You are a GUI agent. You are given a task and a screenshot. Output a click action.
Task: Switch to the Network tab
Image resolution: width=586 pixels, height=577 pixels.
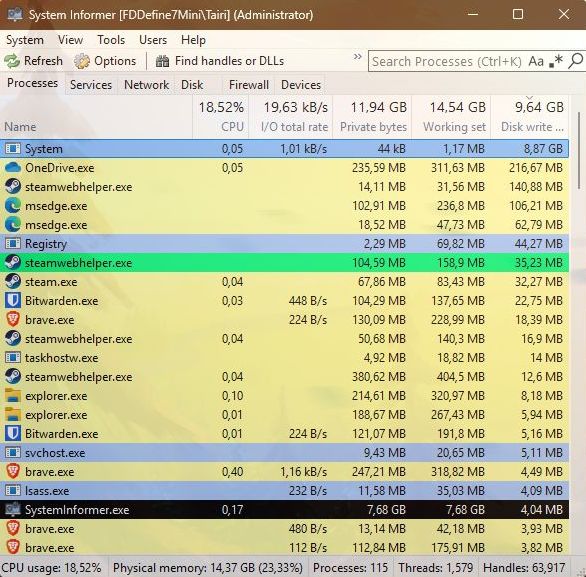pyautogui.click(x=146, y=85)
